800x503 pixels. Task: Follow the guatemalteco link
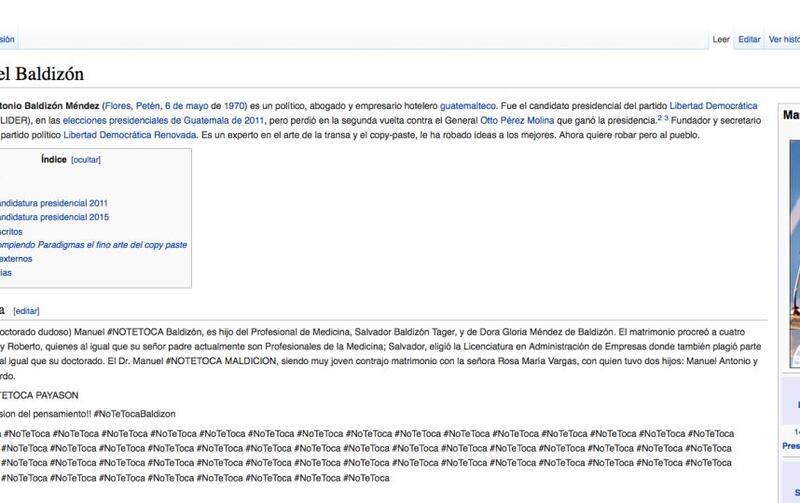pos(467,106)
